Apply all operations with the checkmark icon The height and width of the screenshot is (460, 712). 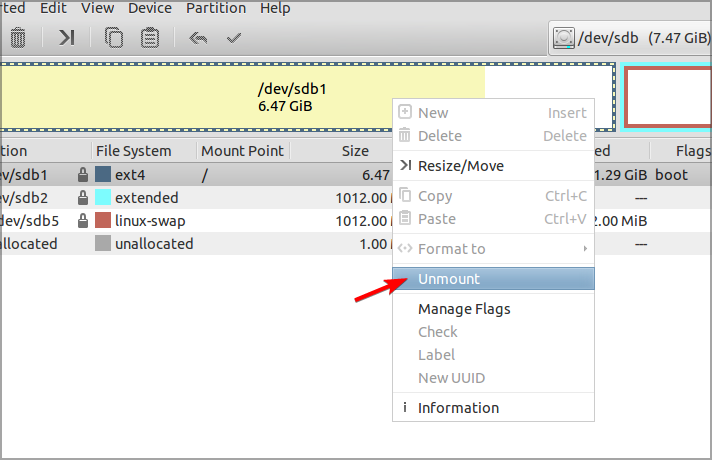pos(234,38)
